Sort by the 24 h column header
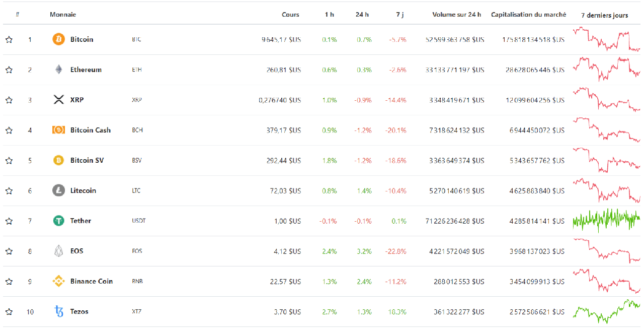 [x=362, y=15]
